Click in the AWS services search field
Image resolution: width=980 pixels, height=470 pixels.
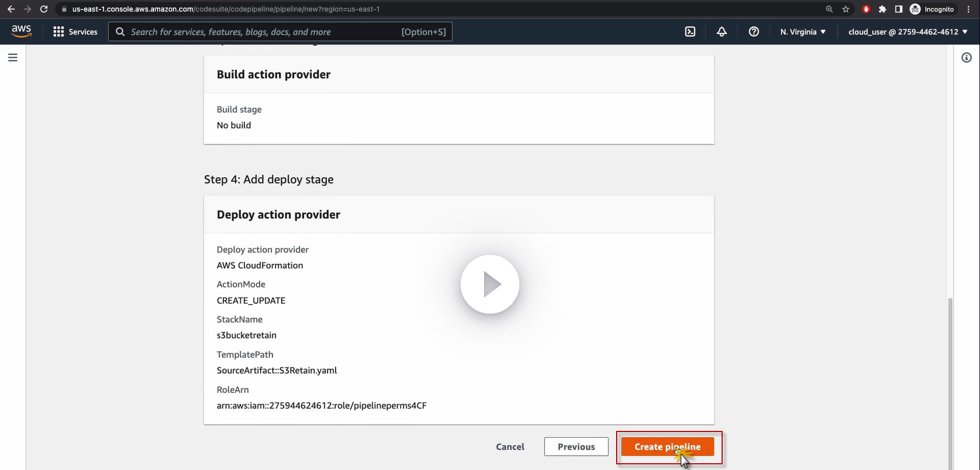281,32
